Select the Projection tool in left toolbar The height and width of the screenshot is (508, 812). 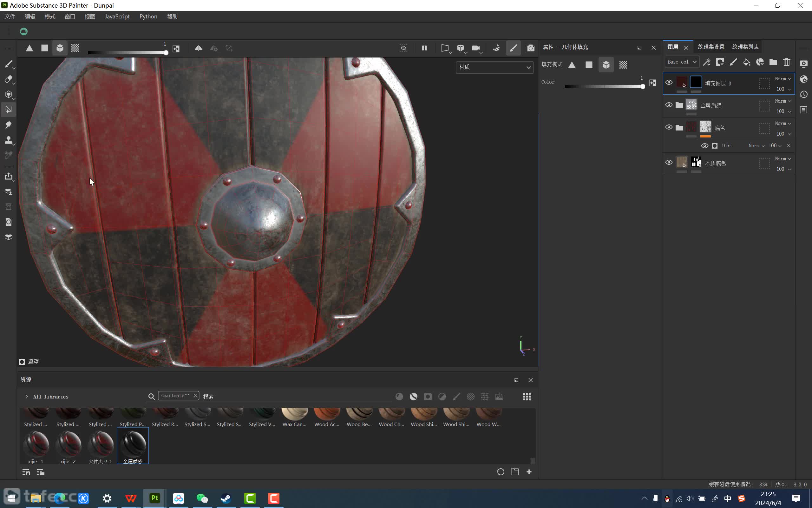pos(8,94)
